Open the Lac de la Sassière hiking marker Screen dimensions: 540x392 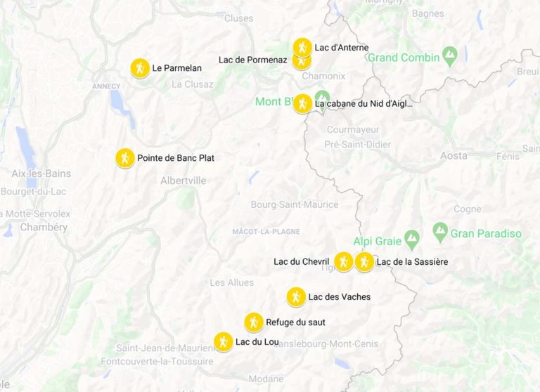pyautogui.click(x=364, y=262)
